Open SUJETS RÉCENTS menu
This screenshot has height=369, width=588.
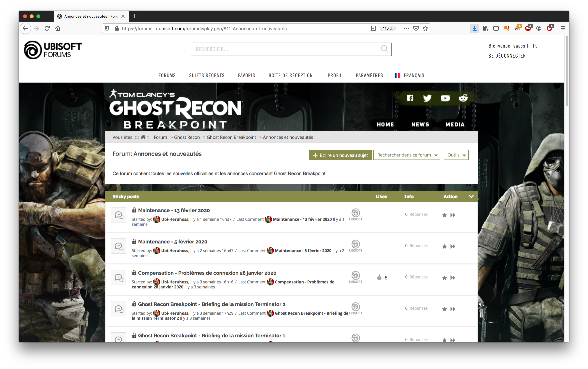207,76
